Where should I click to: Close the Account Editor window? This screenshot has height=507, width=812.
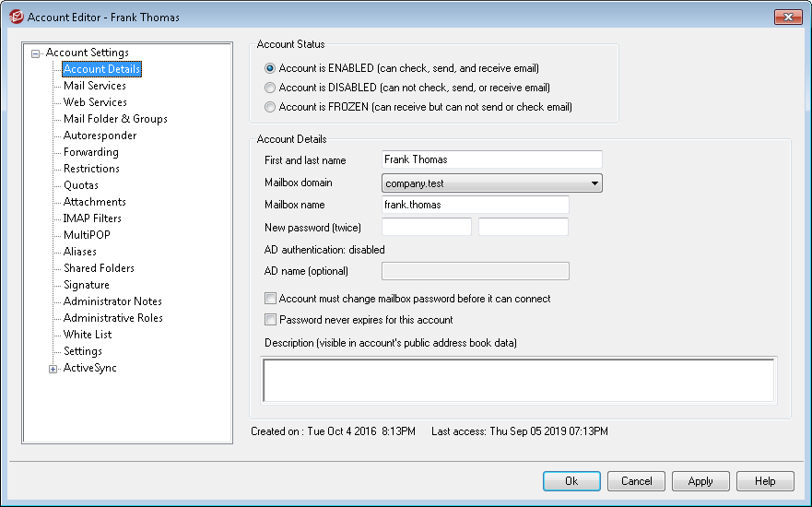click(x=787, y=17)
